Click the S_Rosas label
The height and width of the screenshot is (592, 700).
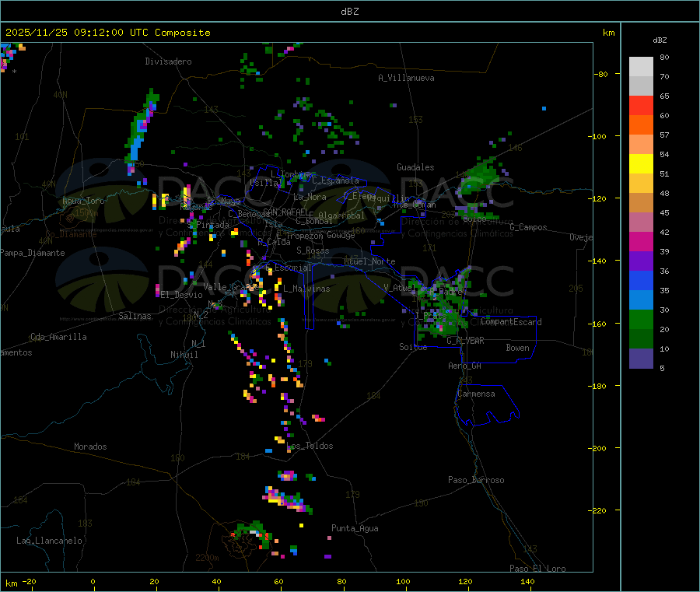point(313,250)
